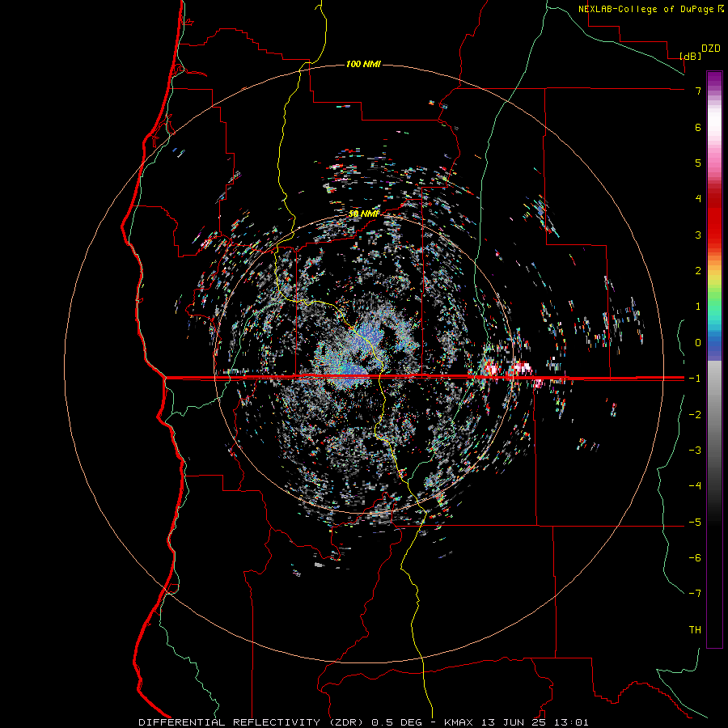Viewport: 728px width, 728px height.
Task: Click the 5 value on color scale
Action: 698,163
